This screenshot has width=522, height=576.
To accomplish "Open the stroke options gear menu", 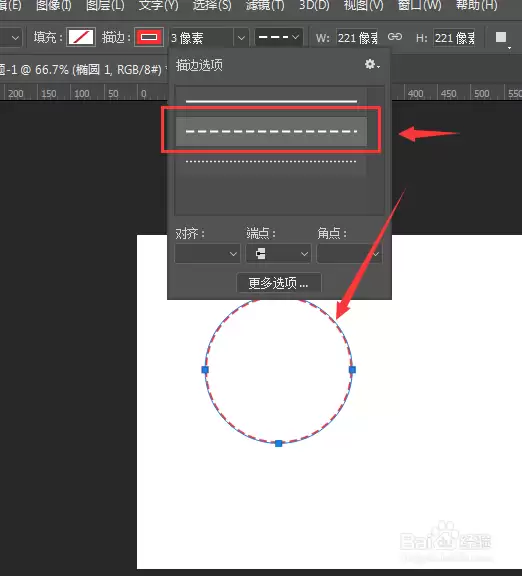I will (x=372, y=65).
